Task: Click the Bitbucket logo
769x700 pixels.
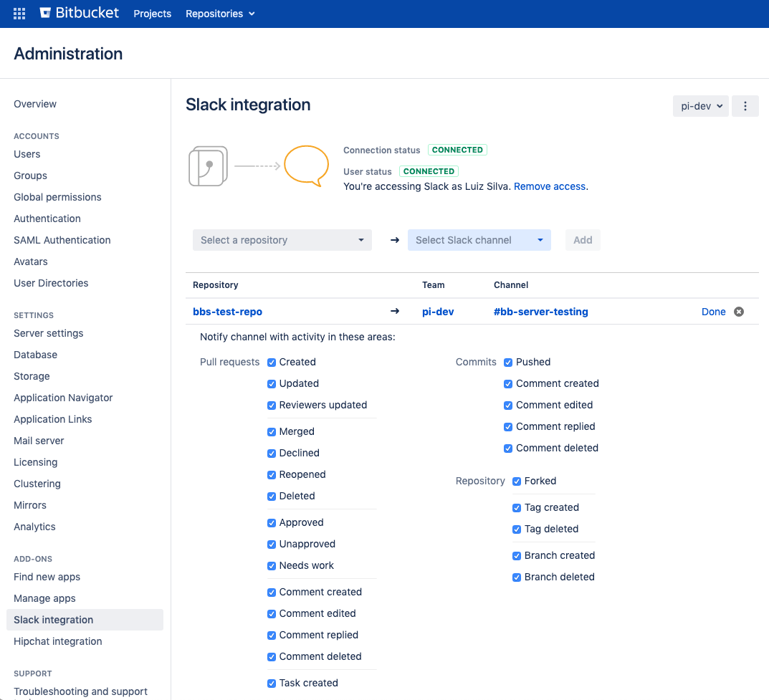Action: pos(79,13)
